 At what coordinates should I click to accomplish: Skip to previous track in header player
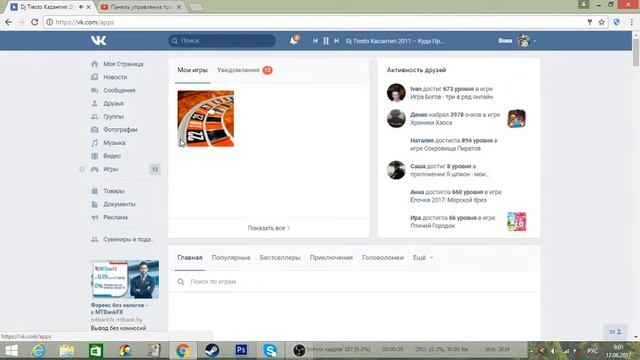pyautogui.click(x=315, y=41)
